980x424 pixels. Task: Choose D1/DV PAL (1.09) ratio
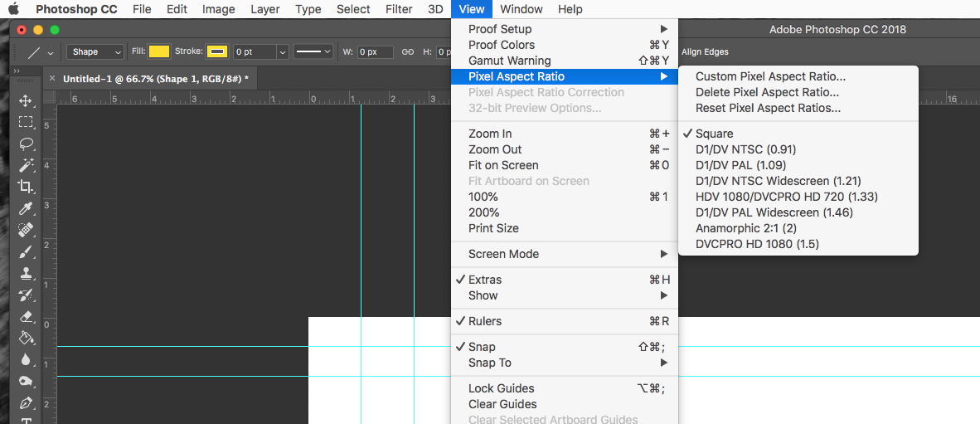pos(798,165)
